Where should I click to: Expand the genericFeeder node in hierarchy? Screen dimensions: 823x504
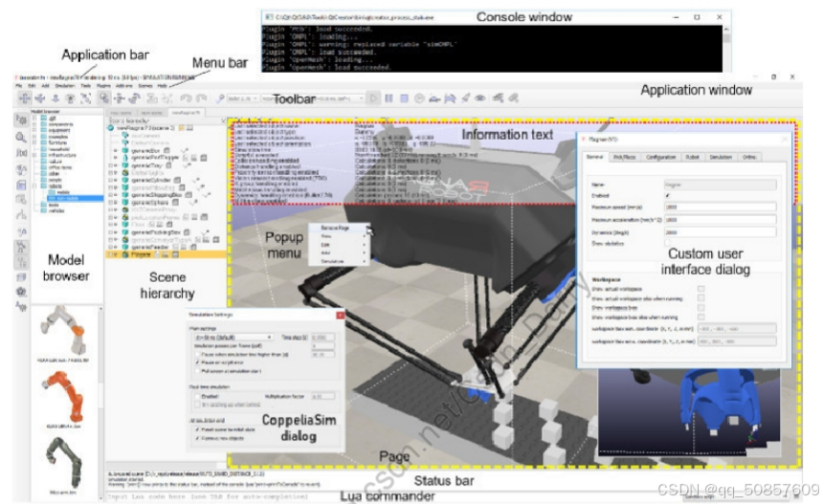[110, 247]
